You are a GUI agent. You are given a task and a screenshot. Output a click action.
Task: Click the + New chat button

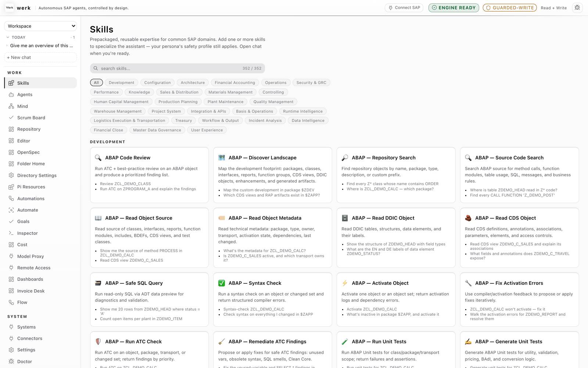(40, 57)
